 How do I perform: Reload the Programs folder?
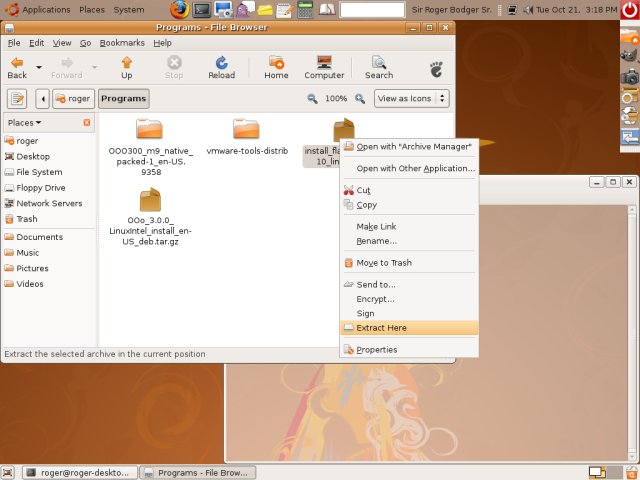[222, 67]
